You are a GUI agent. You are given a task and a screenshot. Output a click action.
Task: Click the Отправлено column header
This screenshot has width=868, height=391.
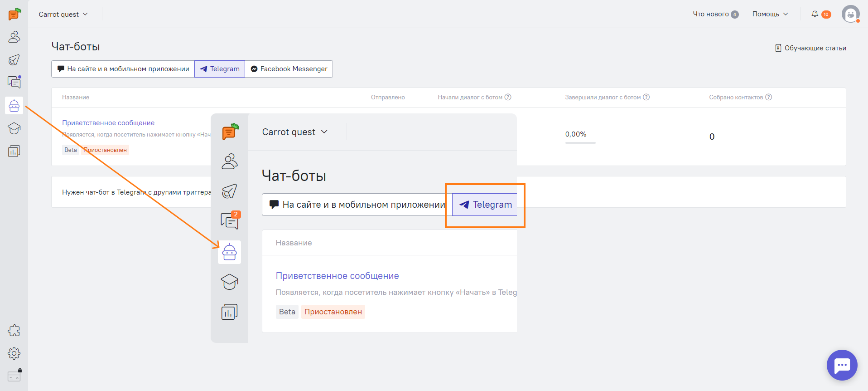[x=388, y=98]
